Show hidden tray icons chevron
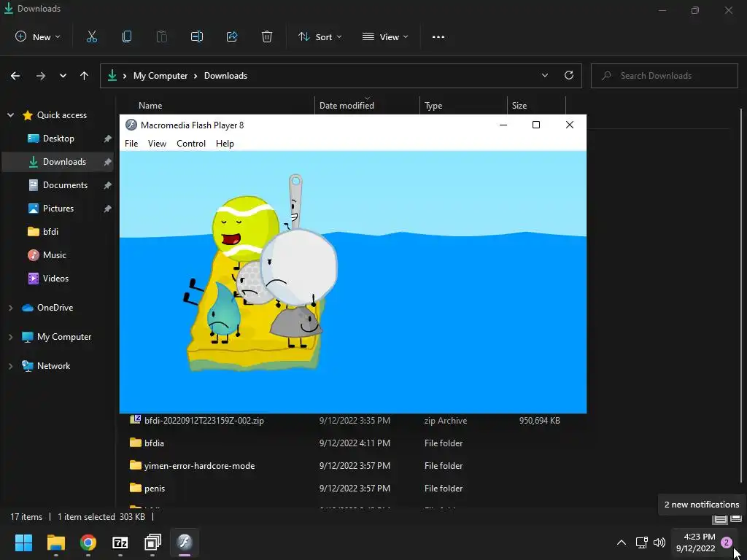747x560 pixels. point(622,542)
